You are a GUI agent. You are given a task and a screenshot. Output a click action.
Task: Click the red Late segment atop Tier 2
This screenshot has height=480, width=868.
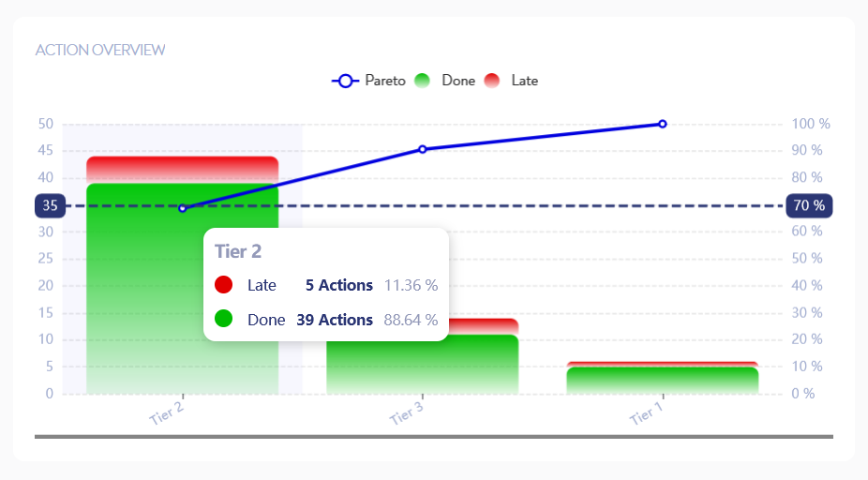[x=183, y=169]
